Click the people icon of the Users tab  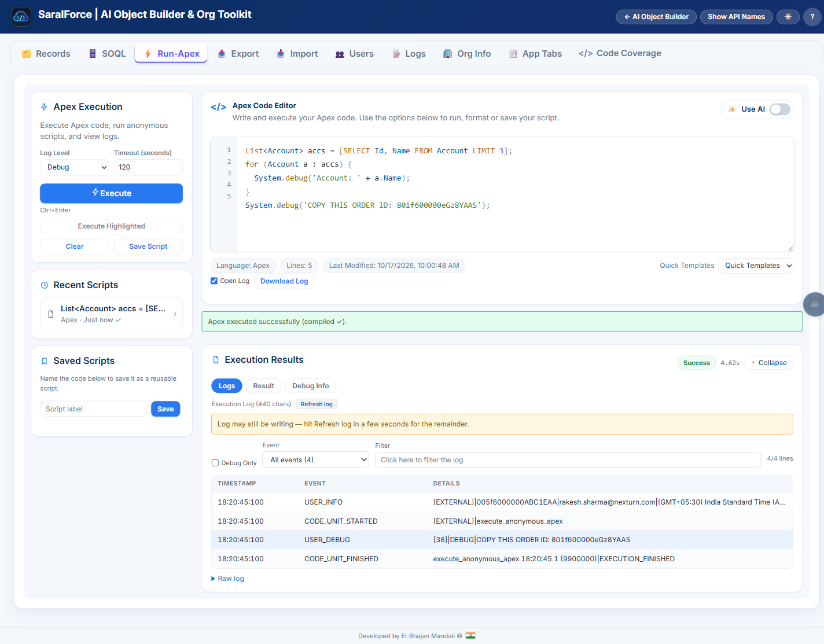pos(340,54)
